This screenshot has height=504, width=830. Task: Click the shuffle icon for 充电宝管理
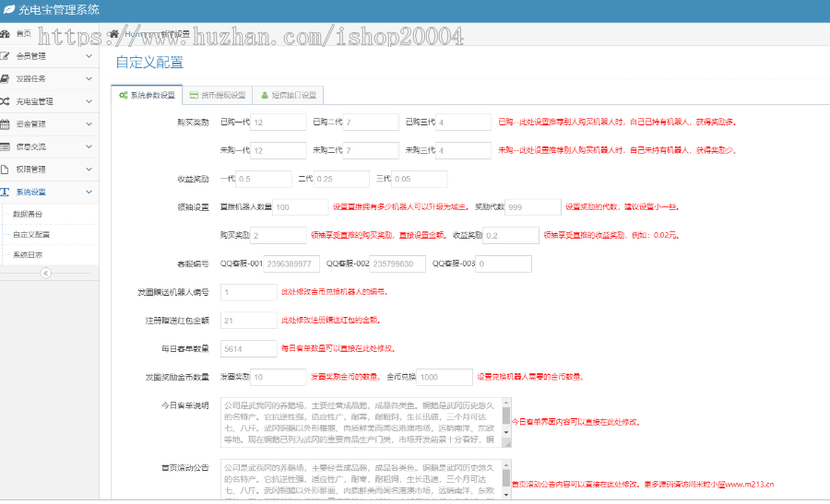point(5,101)
